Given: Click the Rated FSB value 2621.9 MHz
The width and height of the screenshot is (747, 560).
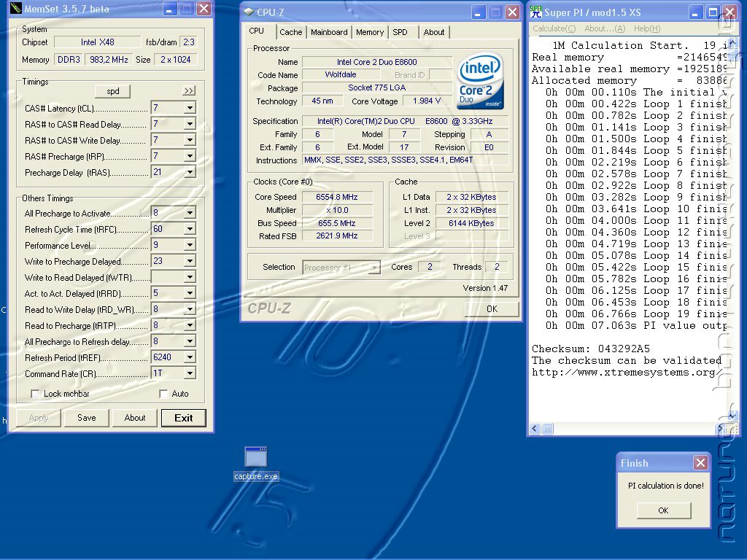Looking at the screenshot, I should pyautogui.click(x=337, y=236).
